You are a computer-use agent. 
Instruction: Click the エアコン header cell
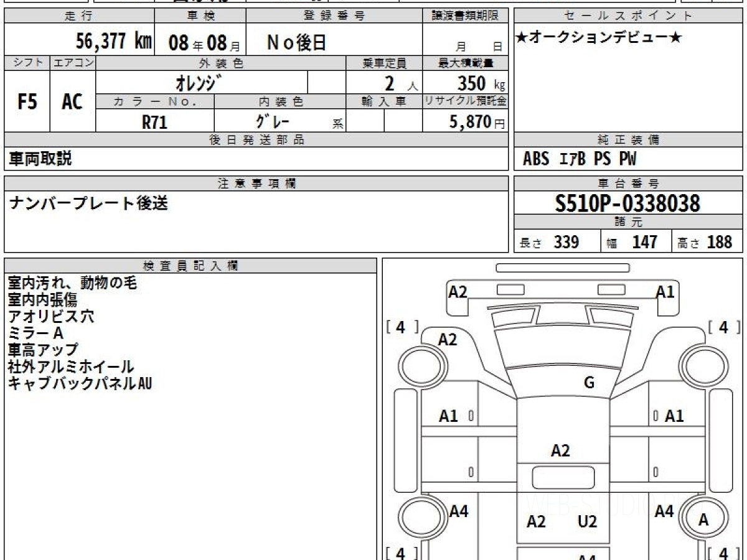(73, 62)
